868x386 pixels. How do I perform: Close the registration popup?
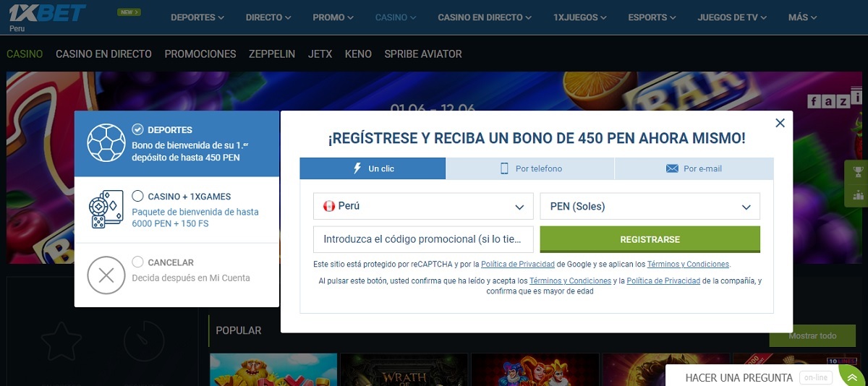click(x=780, y=123)
